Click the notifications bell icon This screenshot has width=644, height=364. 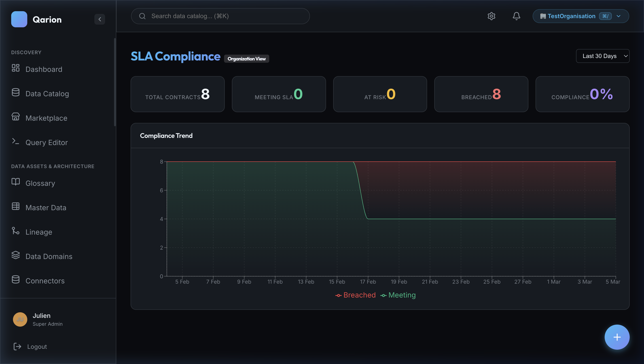[x=516, y=16]
